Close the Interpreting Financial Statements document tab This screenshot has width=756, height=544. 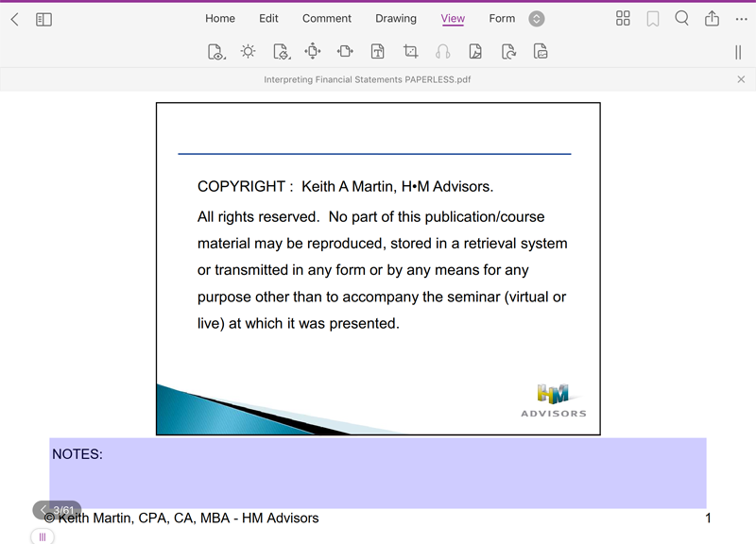coord(741,79)
